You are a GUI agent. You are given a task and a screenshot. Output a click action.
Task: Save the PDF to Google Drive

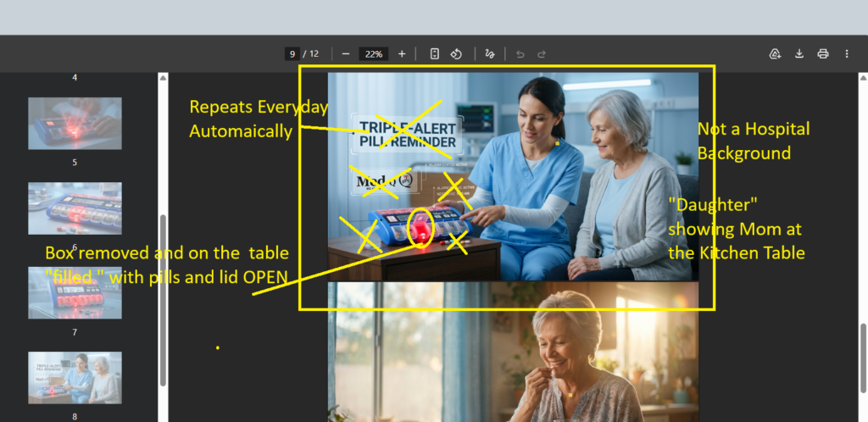(775, 53)
